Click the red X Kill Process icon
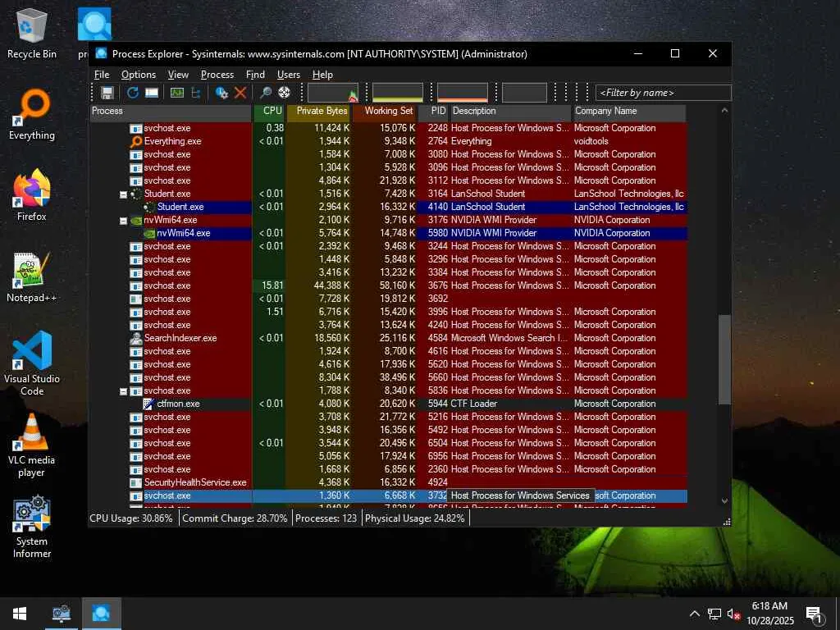 240,93
